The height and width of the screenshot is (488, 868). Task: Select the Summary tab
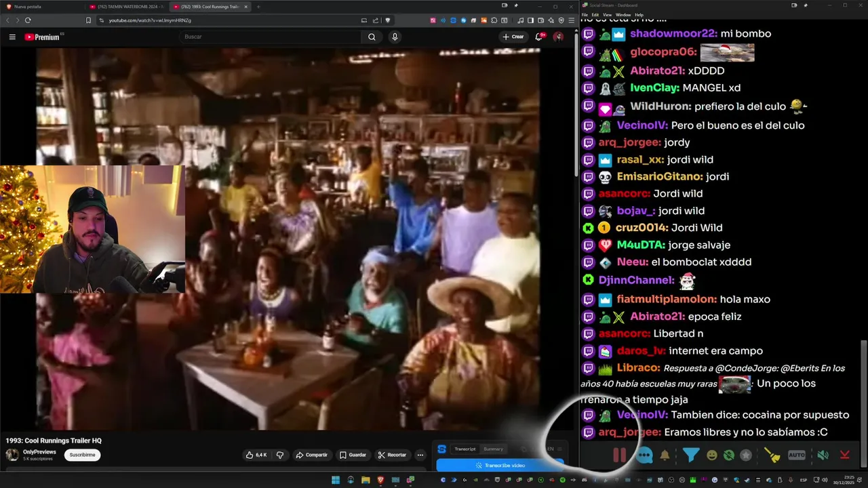(493, 449)
